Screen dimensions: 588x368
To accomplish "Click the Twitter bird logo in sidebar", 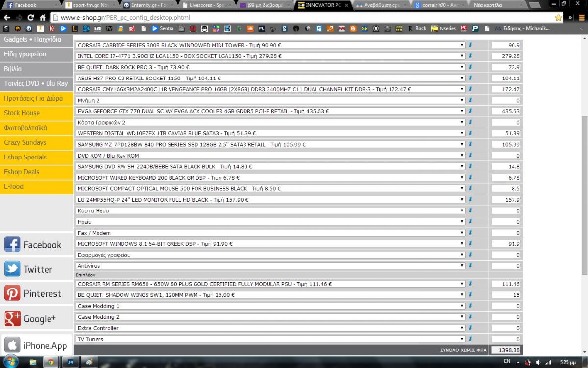I will tap(12, 269).
